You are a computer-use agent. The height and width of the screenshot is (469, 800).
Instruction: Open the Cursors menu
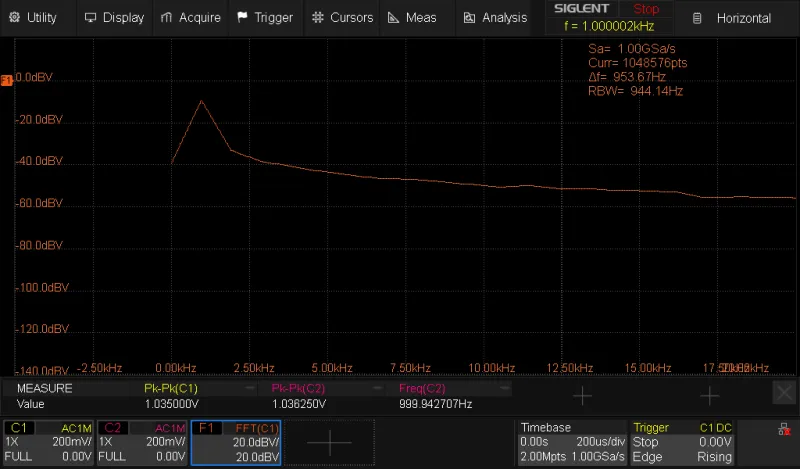[342, 18]
